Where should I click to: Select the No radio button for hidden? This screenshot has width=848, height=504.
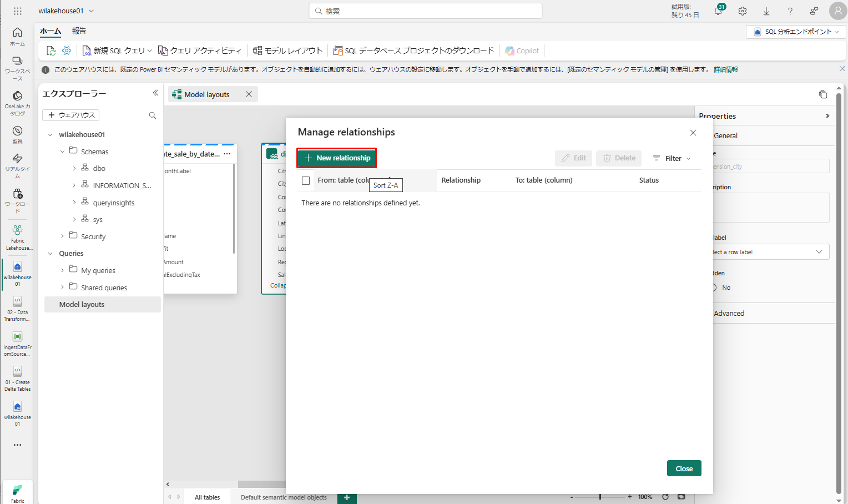coord(715,288)
